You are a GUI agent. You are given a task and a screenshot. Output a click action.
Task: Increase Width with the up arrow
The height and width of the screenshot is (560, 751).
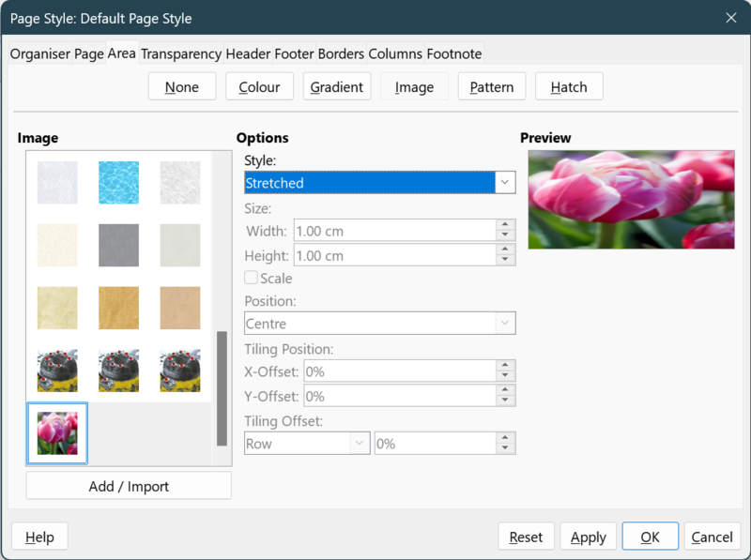tap(505, 225)
